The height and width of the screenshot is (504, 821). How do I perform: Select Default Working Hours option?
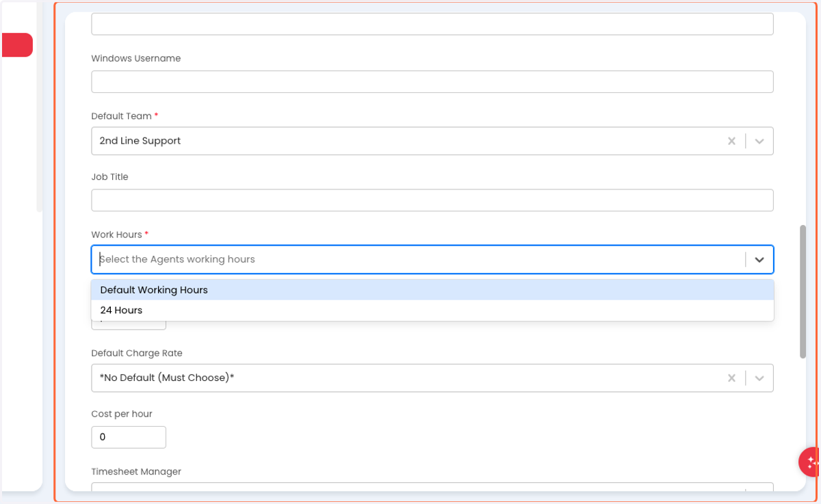(x=432, y=290)
